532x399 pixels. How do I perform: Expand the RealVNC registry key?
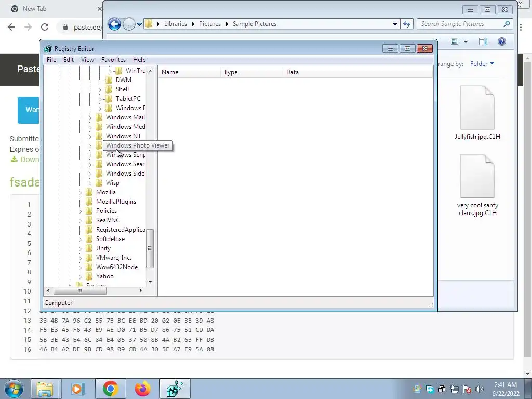point(81,221)
